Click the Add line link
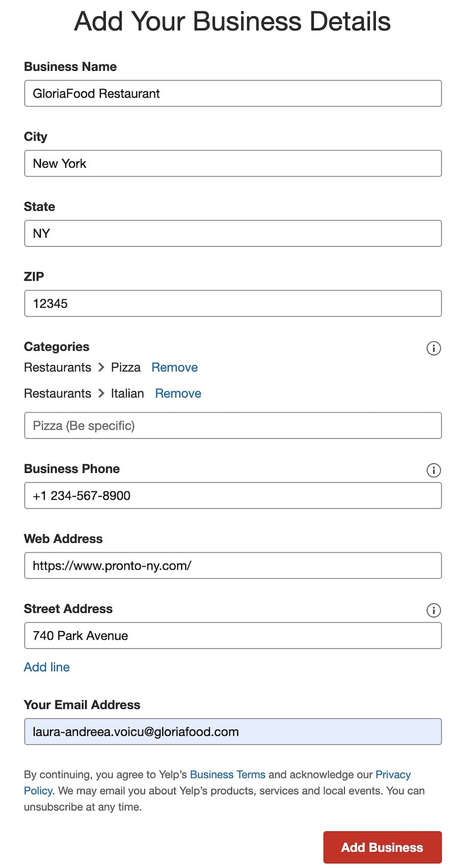459x868 pixels. pos(46,667)
